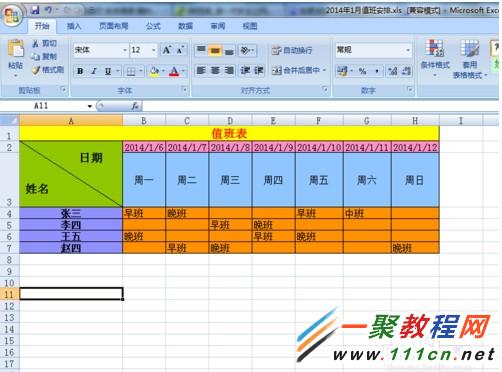Align text to top of cell
Screen dimensions: 502x372
(201, 50)
